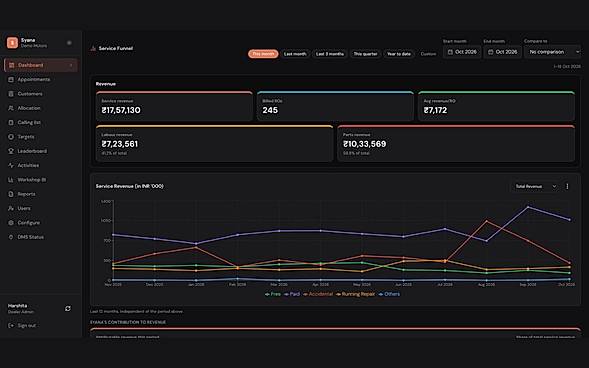Click the Leaderboard trophy icon
The width and height of the screenshot is (589, 368).
[x=11, y=151]
